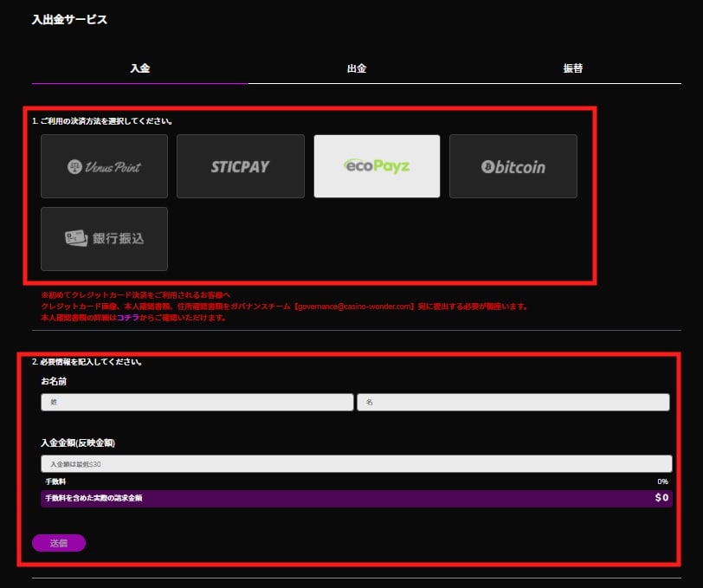This screenshot has width=703, height=588.
Task: Select the ecoPayz payment option
Action: coord(377,166)
